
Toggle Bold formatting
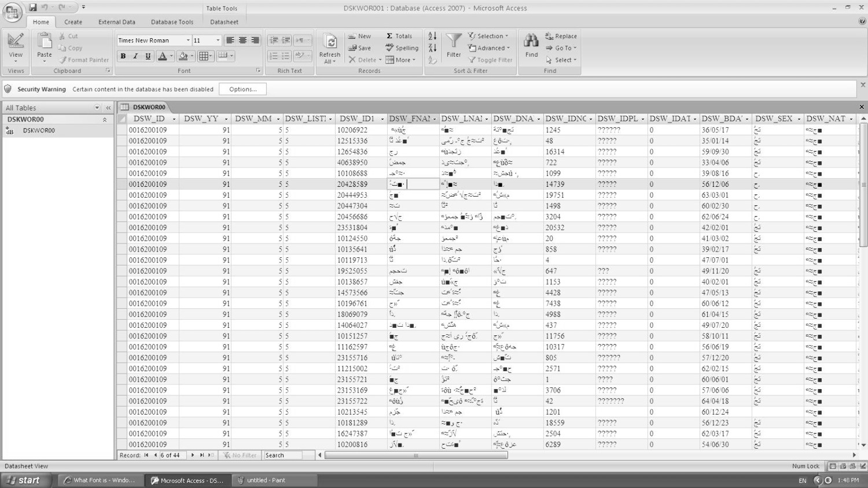click(123, 56)
